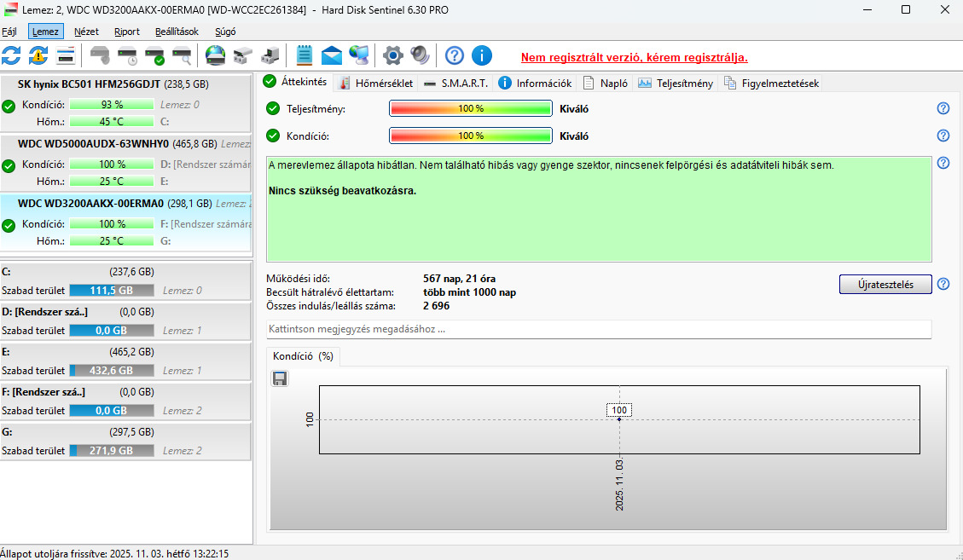Click the comment field Kattintson megjegyzés megadásához
Screen dimensions: 963x560
point(599,329)
